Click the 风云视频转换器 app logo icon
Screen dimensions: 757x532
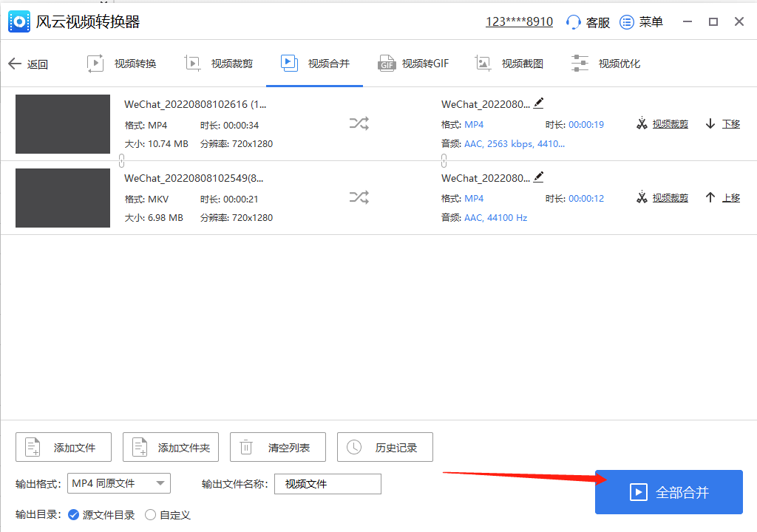click(x=19, y=21)
